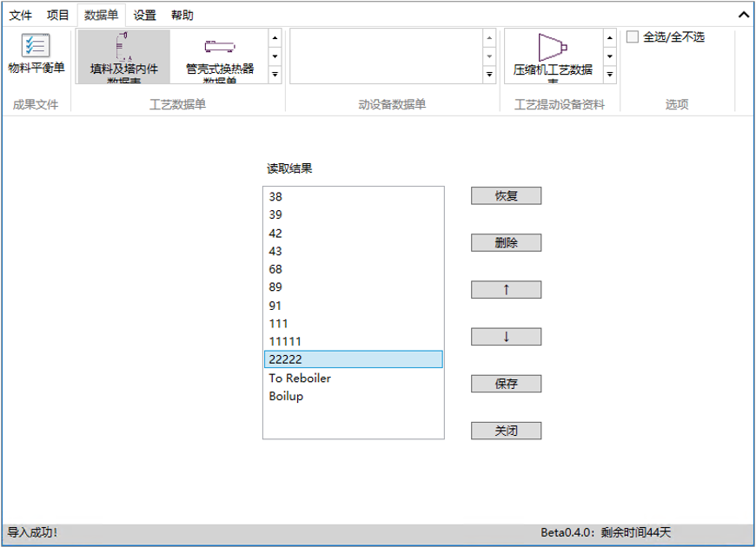Save changes with the 保存 button
The width and height of the screenshot is (756, 547).
[x=505, y=383]
